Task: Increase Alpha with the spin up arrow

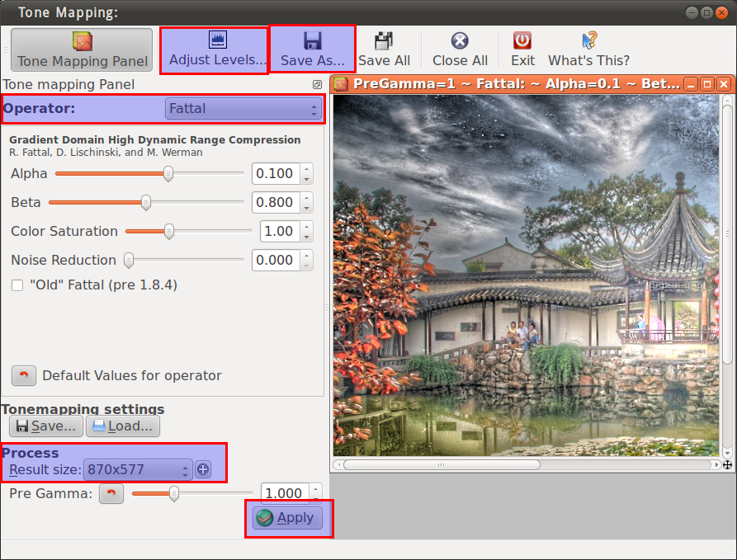Action: click(306, 168)
